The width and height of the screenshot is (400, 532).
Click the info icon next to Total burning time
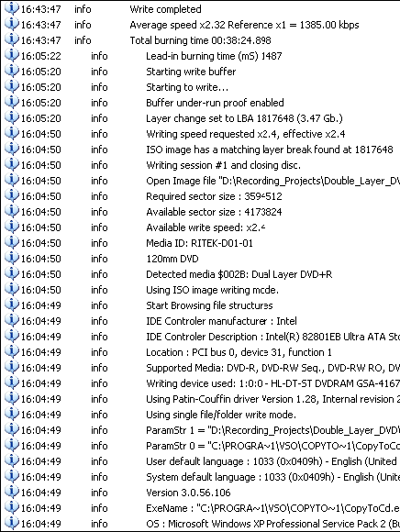point(12,39)
